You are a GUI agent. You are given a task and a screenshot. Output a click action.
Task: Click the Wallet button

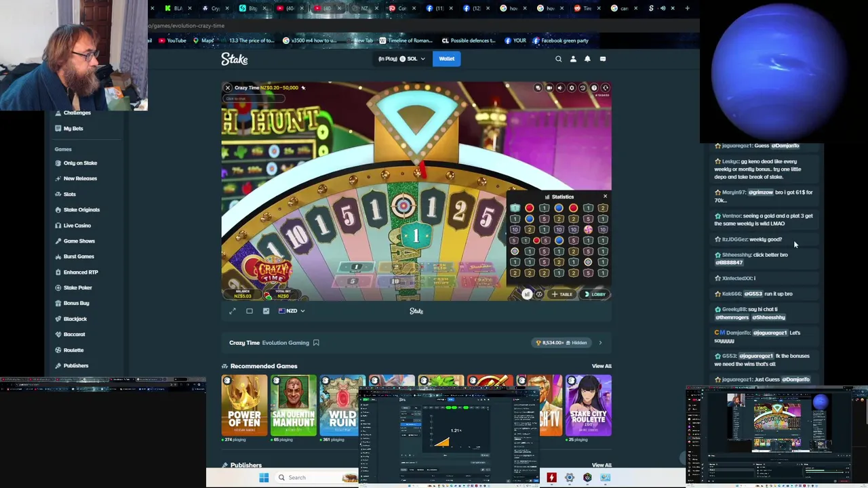coord(447,59)
